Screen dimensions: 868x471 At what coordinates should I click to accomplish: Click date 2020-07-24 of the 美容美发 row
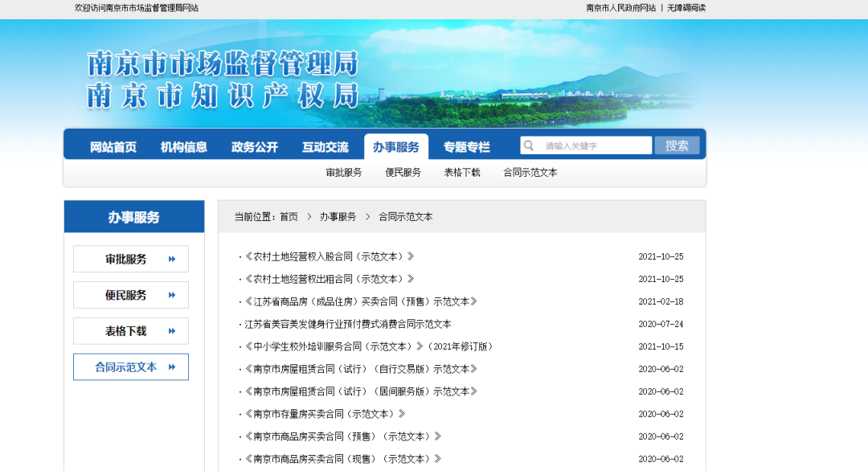pyautogui.click(x=661, y=325)
